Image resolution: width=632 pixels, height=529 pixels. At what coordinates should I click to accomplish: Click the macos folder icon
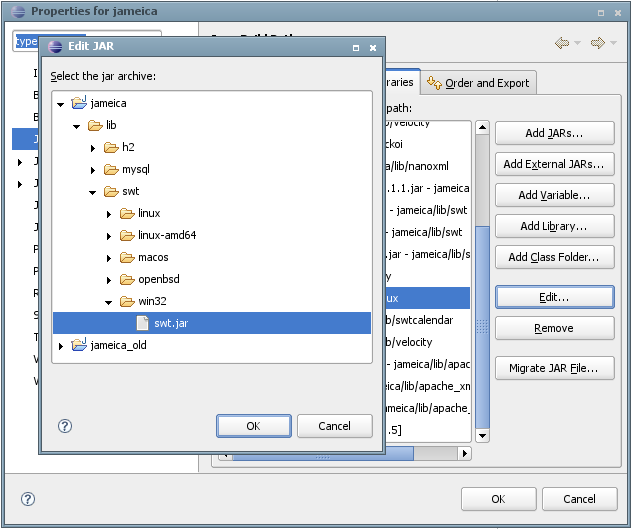[x=127, y=257]
